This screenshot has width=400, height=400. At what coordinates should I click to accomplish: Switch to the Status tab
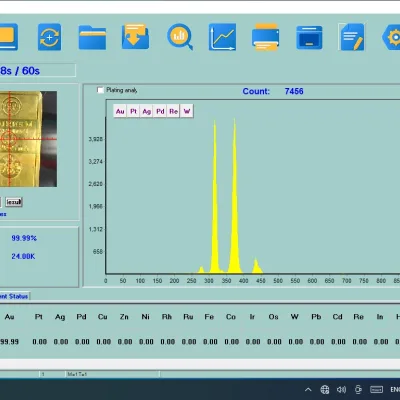pos(15,296)
